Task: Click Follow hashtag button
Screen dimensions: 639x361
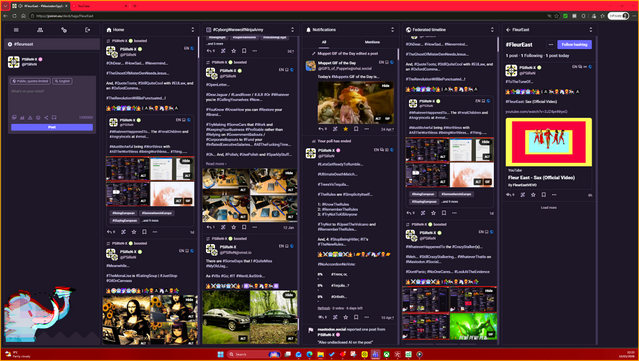Action: (x=574, y=44)
